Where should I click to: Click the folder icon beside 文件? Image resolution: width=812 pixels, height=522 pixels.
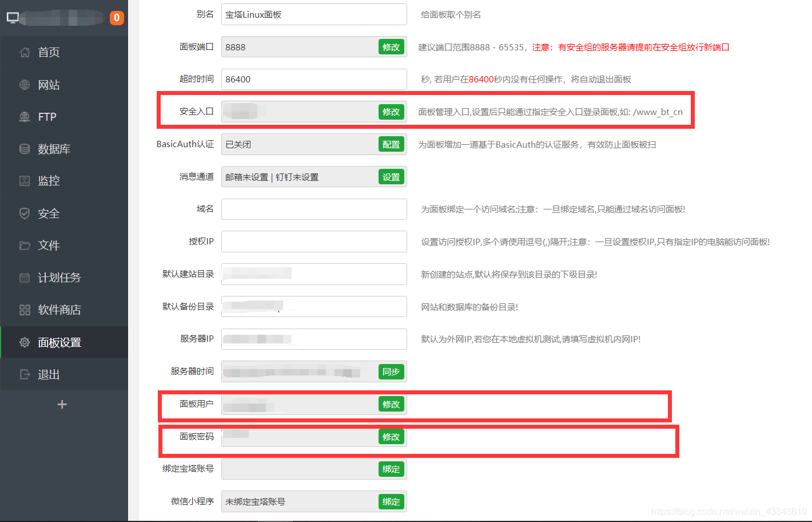(25, 246)
